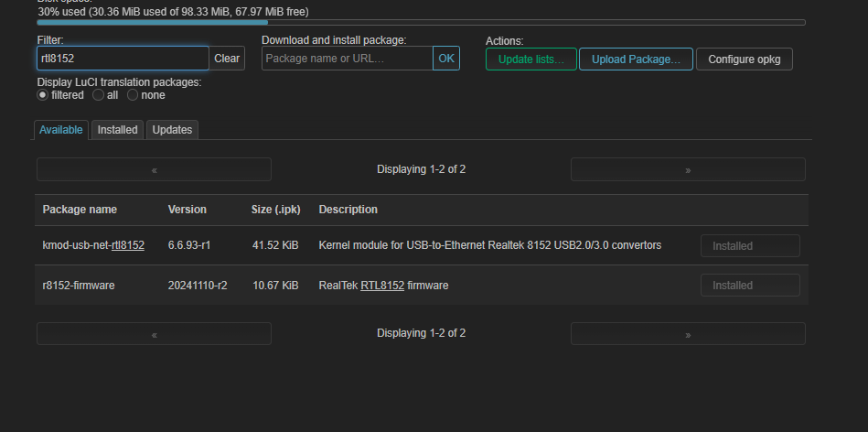This screenshot has height=432, width=868.
Task: Click Update lists button
Action: pyautogui.click(x=531, y=59)
